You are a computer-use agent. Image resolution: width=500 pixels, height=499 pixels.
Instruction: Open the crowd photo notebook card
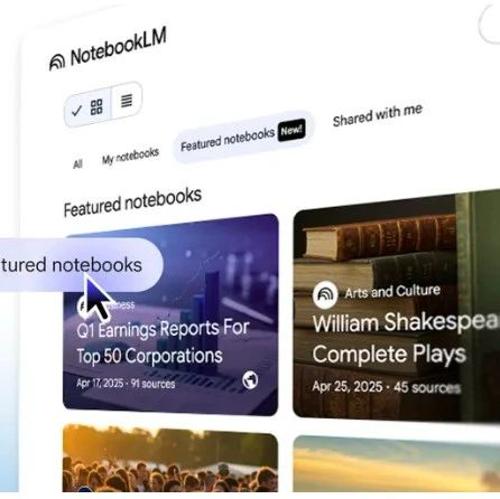(x=170, y=458)
